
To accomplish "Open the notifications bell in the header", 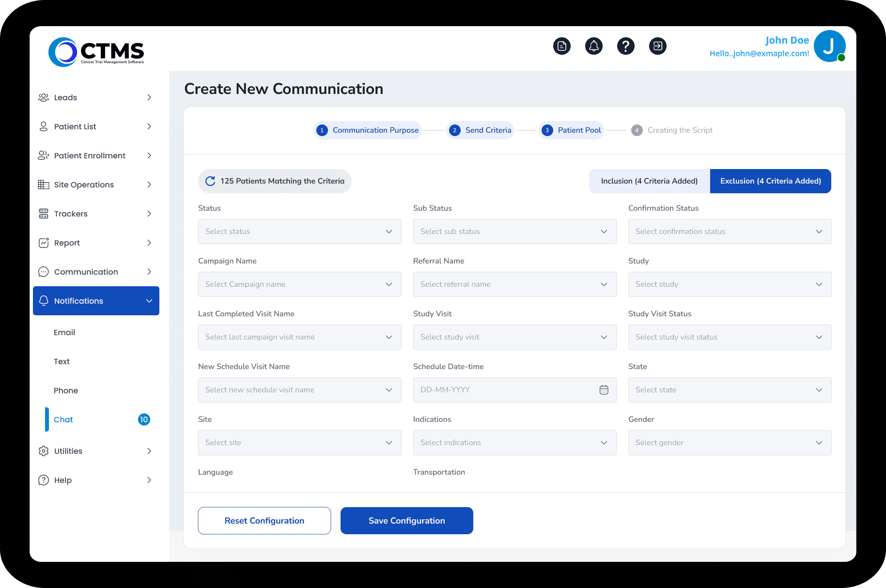I will point(594,46).
